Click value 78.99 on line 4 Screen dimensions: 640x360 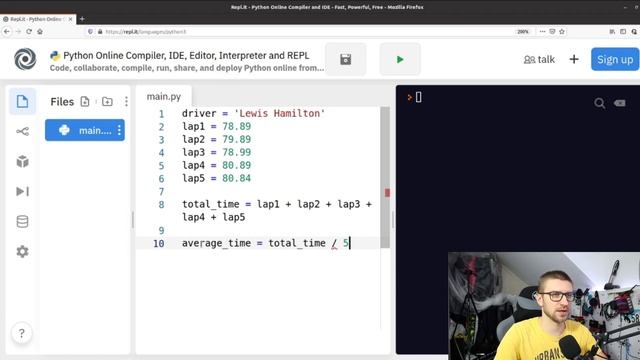[236, 153]
